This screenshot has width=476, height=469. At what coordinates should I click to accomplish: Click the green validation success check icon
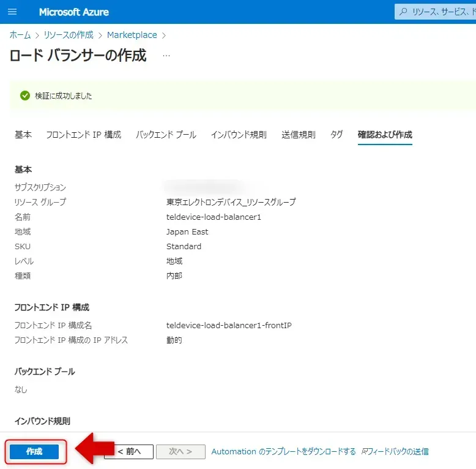point(25,96)
